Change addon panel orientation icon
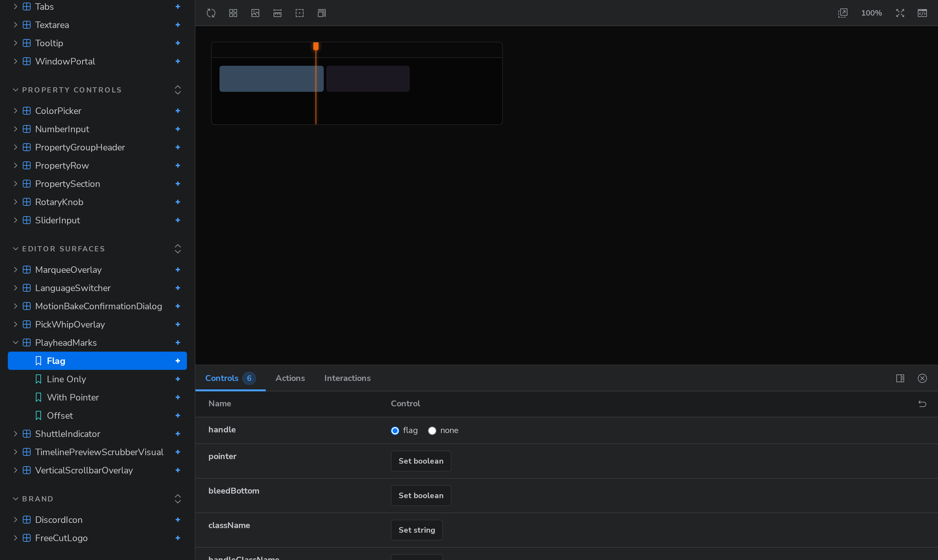 900,378
